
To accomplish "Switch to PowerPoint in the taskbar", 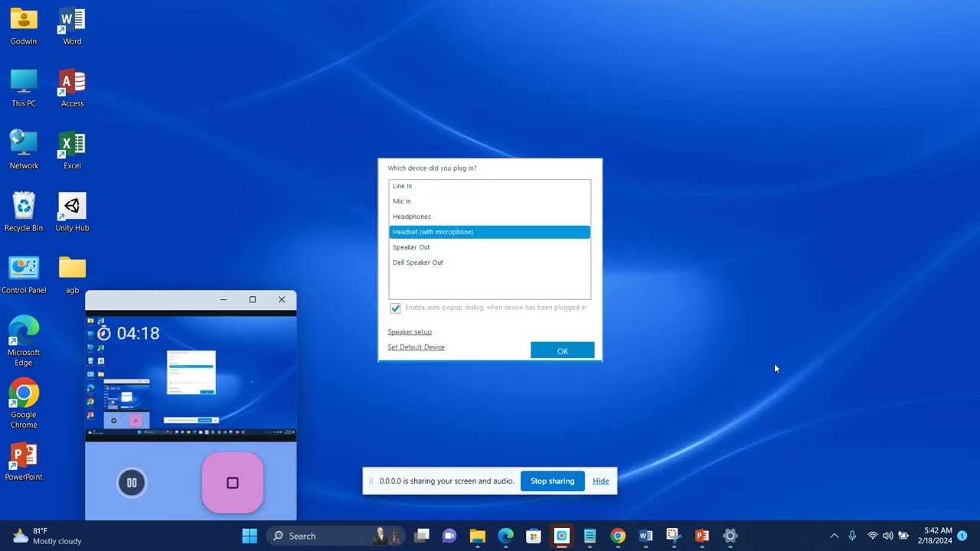I will 702,536.
